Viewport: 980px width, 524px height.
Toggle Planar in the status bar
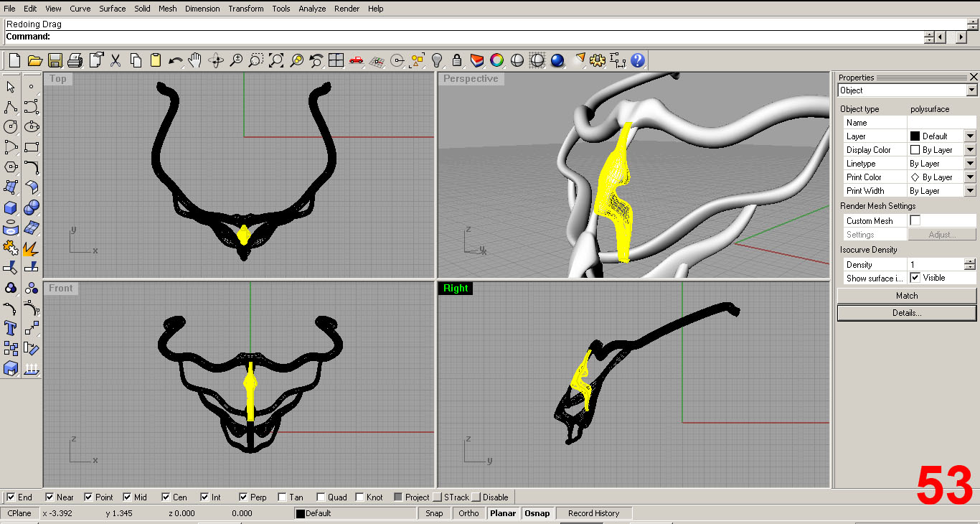(x=503, y=513)
